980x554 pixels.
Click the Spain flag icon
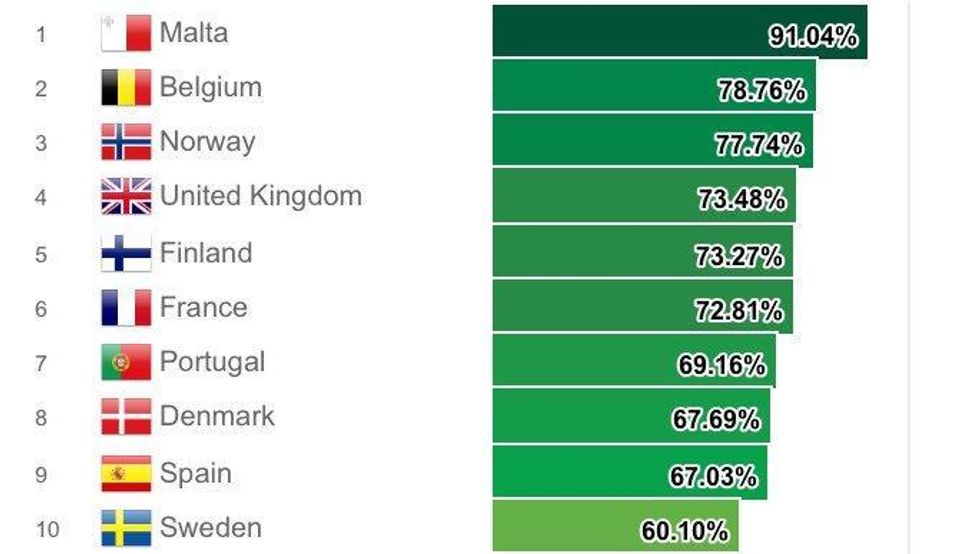(126, 473)
